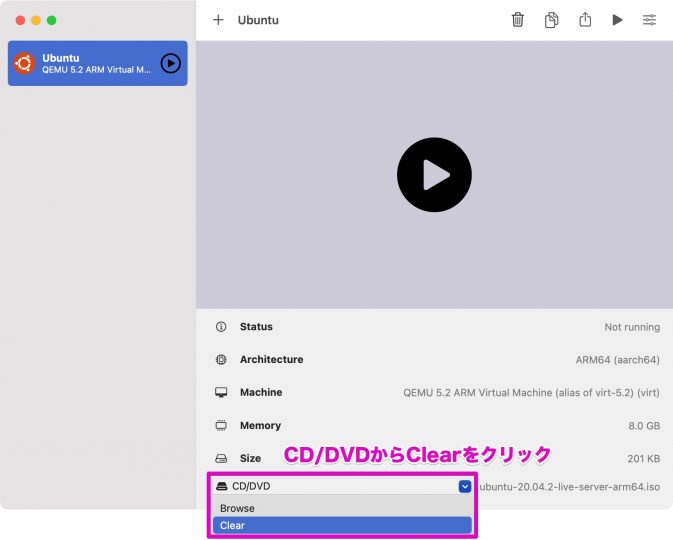Image resolution: width=673 pixels, height=540 pixels.
Task: Click the ubuntu-20.04.2-live-server-arm64.iso filename
Action: coord(570,487)
